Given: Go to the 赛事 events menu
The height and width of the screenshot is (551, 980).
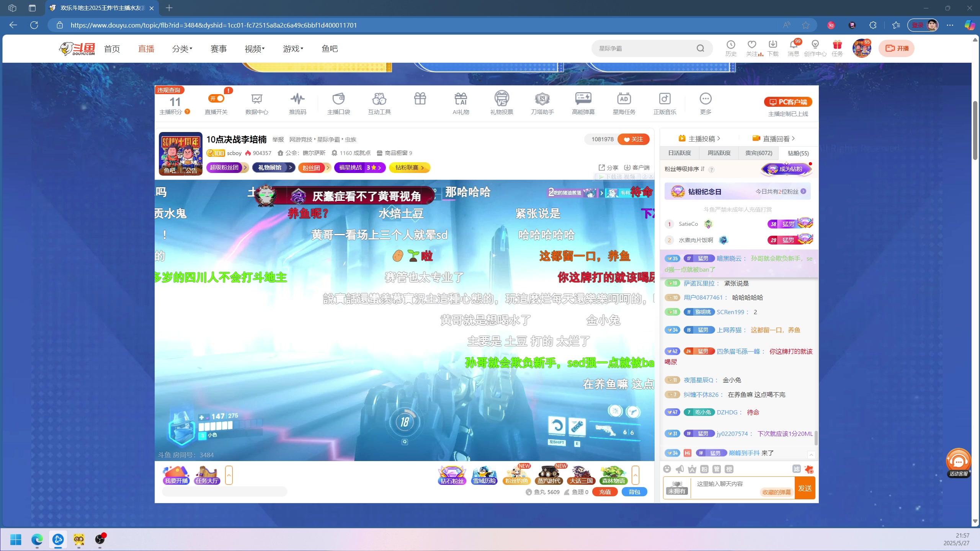Looking at the screenshot, I should (x=219, y=49).
